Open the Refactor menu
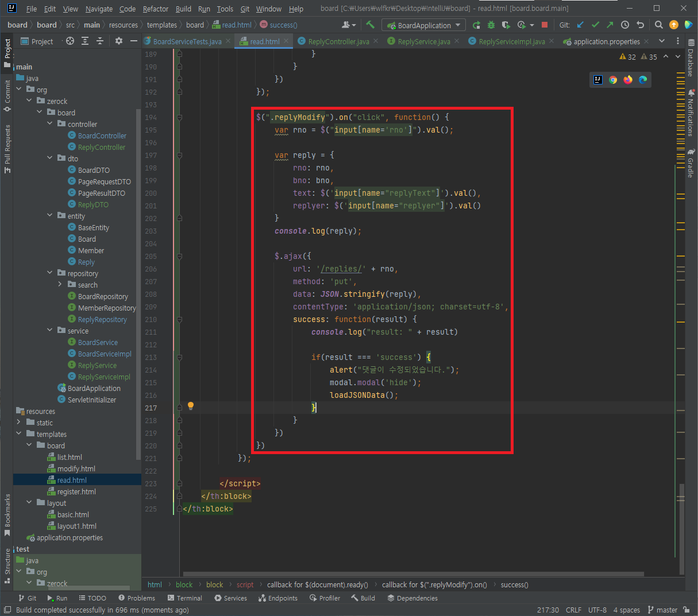Image resolution: width=698 pixels, height=616 pixels. click(x=156, y=9)
